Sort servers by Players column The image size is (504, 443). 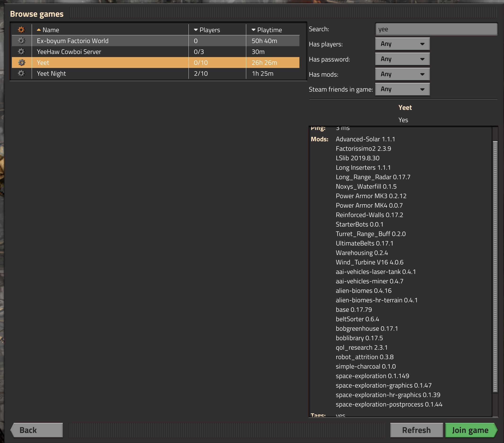[x=209, y=30]
